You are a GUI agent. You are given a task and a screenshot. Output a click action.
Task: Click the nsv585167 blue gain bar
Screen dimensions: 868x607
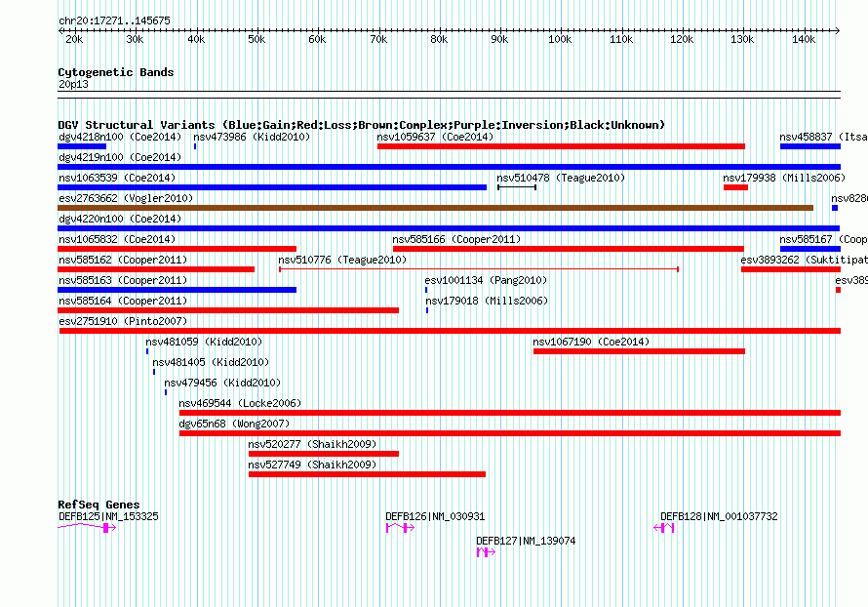coord(810,249)
